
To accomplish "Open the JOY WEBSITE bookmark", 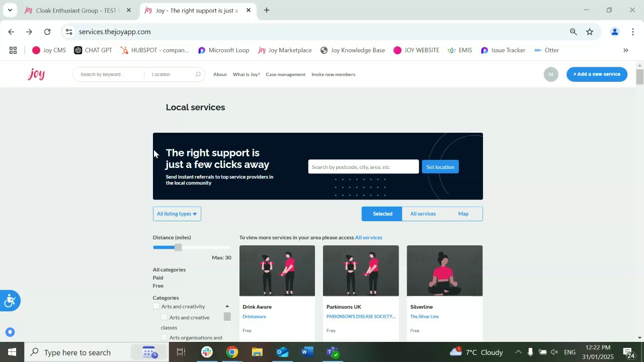I will point(416,50).
